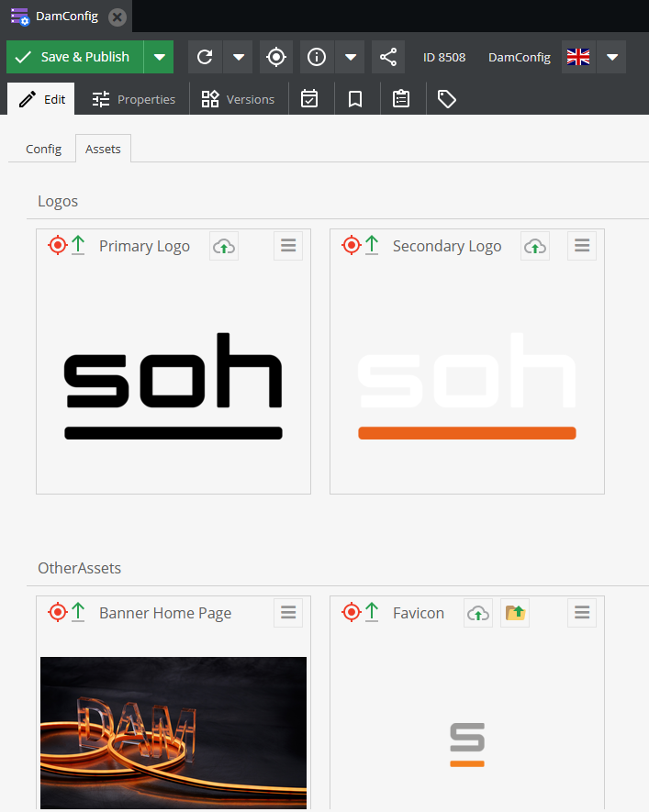
Task: Open the tag tab icon
Action: (x=447, y=99)
